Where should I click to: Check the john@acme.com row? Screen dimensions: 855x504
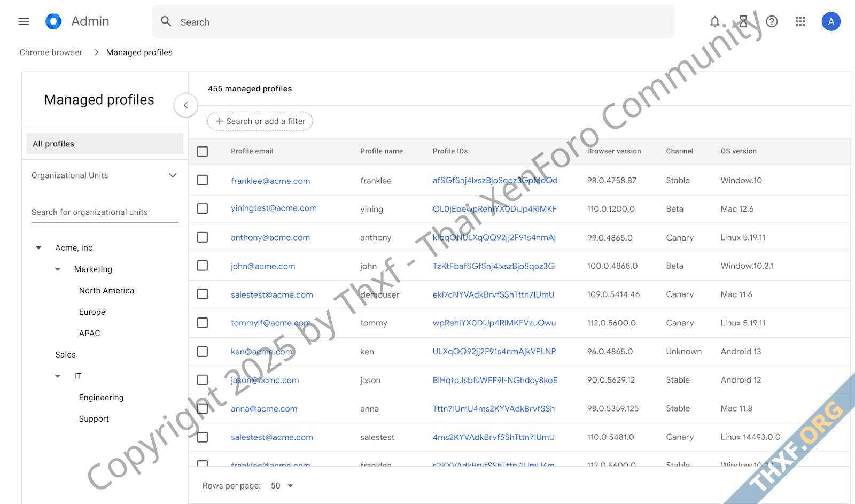point(203,266)
